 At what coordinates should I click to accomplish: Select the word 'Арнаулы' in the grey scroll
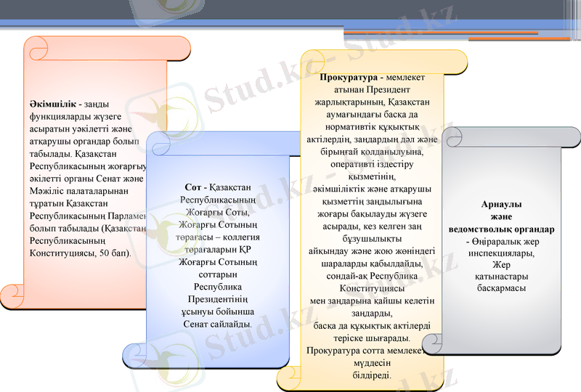501,204
